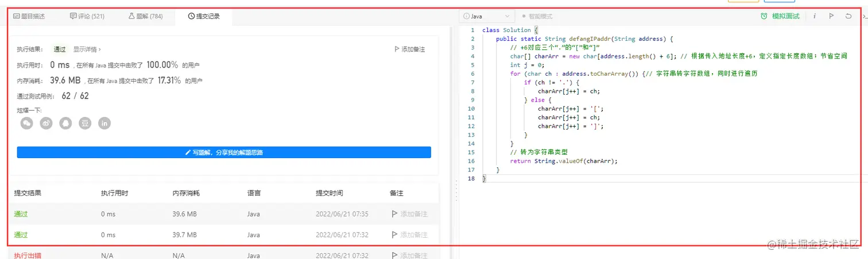Open the 通过 submission at 07:32
868x259 pixels.
tap(21, 235)
